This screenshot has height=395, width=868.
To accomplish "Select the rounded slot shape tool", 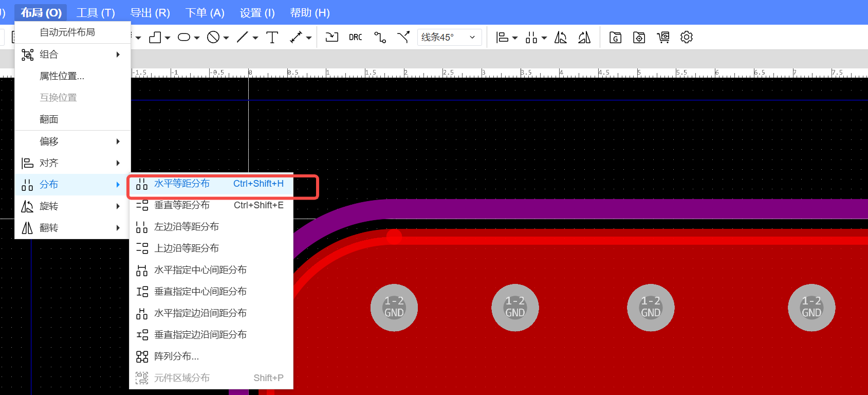I will [184, 38].
